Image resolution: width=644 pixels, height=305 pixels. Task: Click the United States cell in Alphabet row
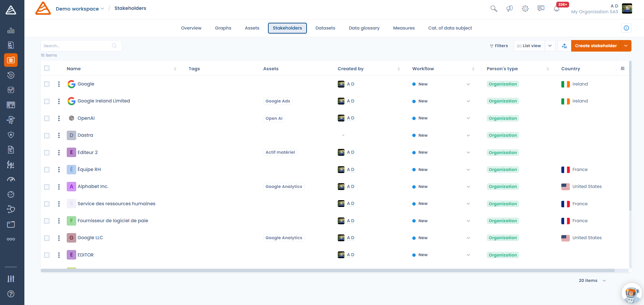(x=581, y=187)
